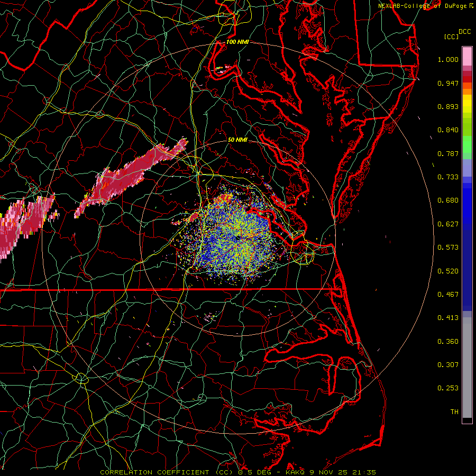Click the 0.413 color scale value

[x=448, y=318]
